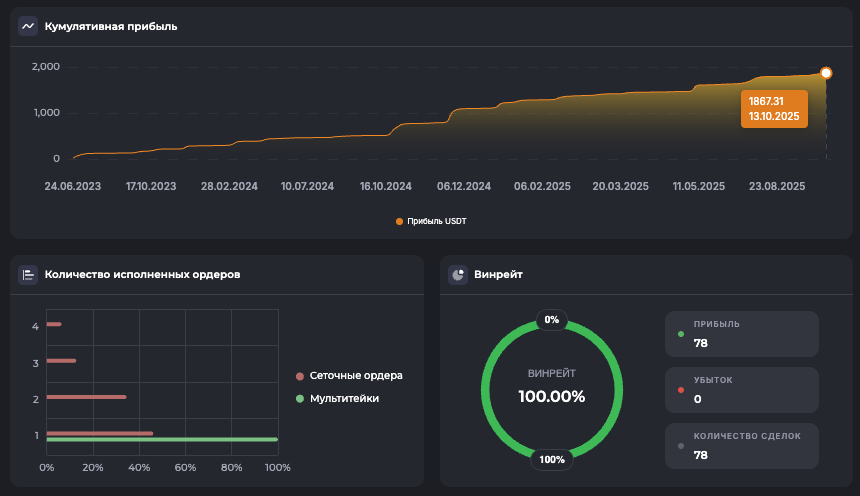Image resolution: width=860 pixels, height=496 pixels.
Task: Select the Количество сделок 78 card
Action: coord(741,446)
